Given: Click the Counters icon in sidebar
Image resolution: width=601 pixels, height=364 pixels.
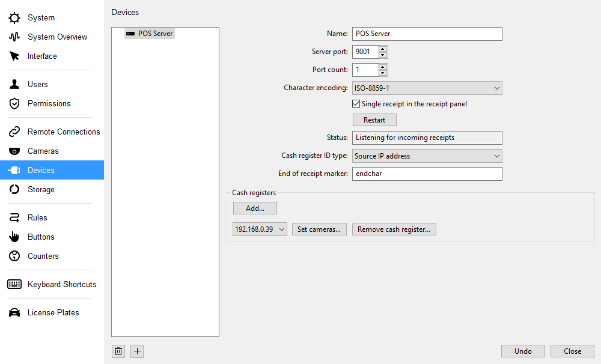Looking at the screenshot, I should [14, 256].
